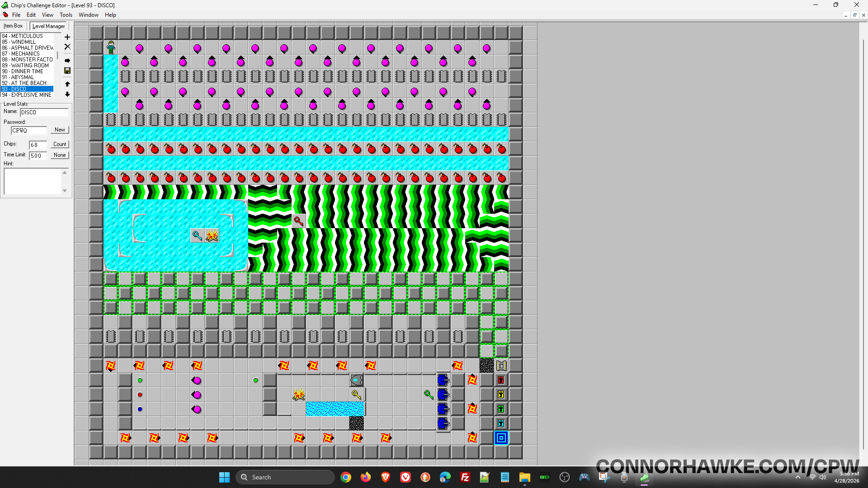This screenshot has height=488, width=868.
Task: Select level 89 - WAITING ROOM
Action: pyautogui.click(x=27, y=66)
